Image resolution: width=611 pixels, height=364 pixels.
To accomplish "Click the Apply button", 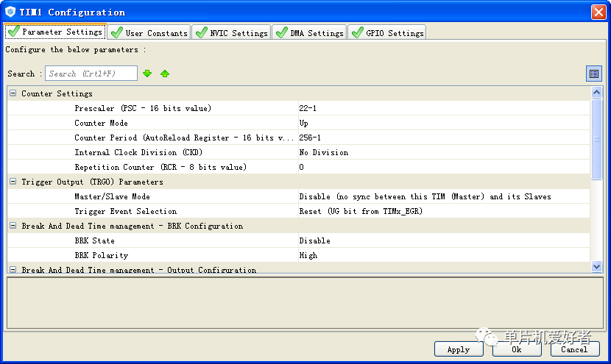I will 459,349.
